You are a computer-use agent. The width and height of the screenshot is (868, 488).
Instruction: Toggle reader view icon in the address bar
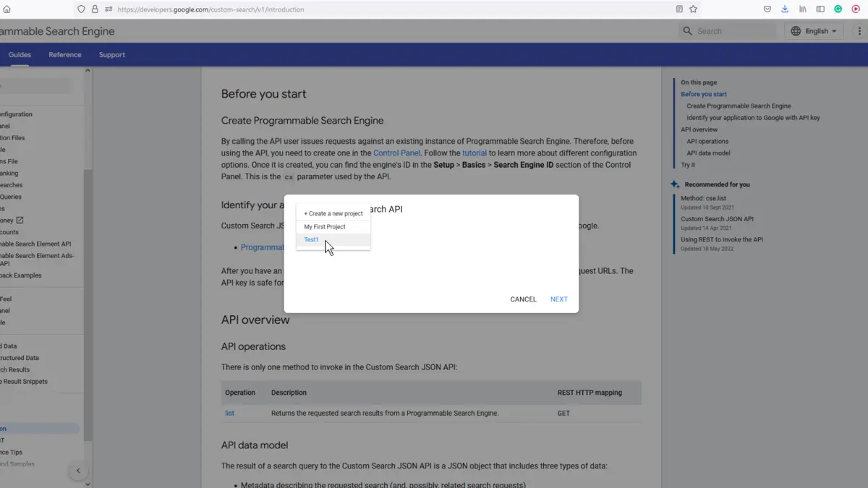679,9
